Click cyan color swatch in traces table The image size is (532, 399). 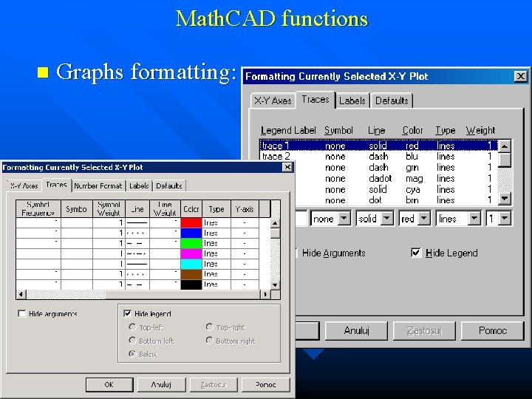(191, 264)
